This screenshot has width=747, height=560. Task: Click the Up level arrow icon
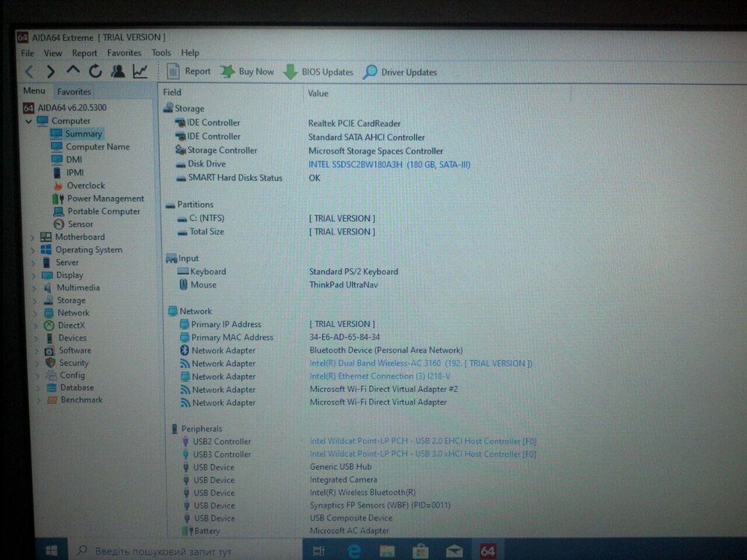(72, 71)
